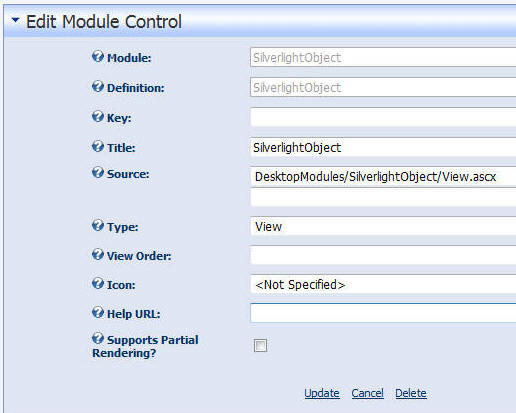Click into the Help URL text box
516x413 pixels.
pos(383,313)
